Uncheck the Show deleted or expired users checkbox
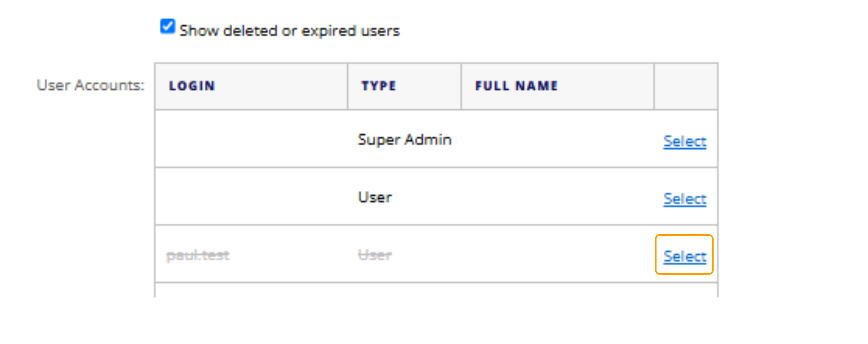Screen dimensions: 868x344 (167, 27)
